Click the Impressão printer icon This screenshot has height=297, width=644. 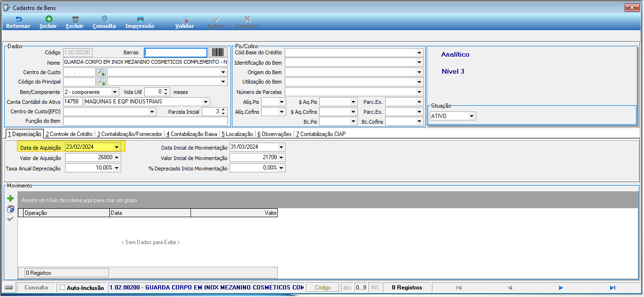pos(140,19)
